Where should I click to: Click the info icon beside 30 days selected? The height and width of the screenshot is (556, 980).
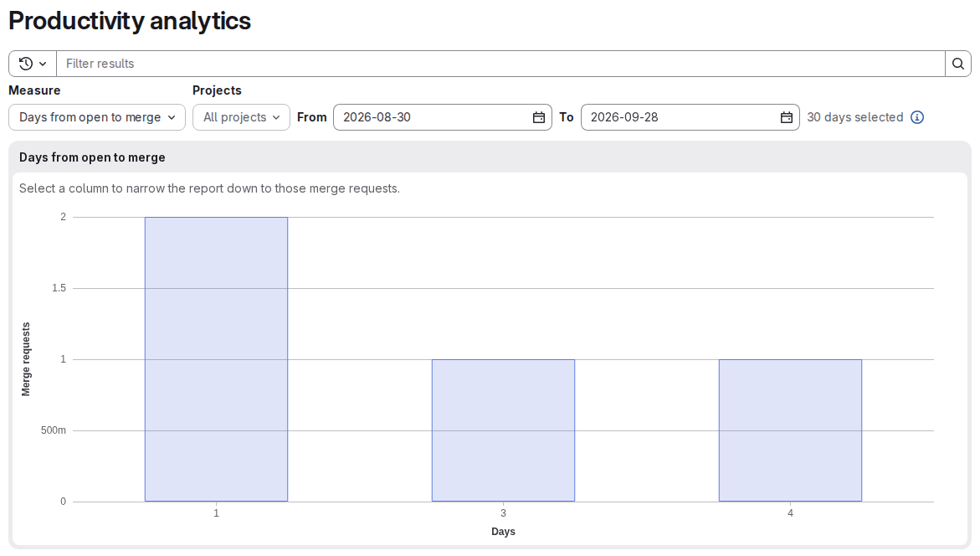click(x=917, y=117)
